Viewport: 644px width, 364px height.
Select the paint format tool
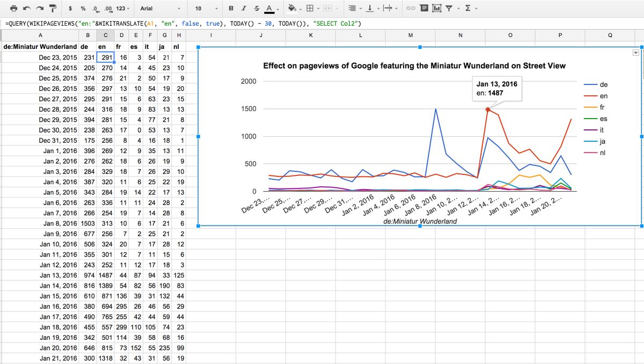click(53, 9)
